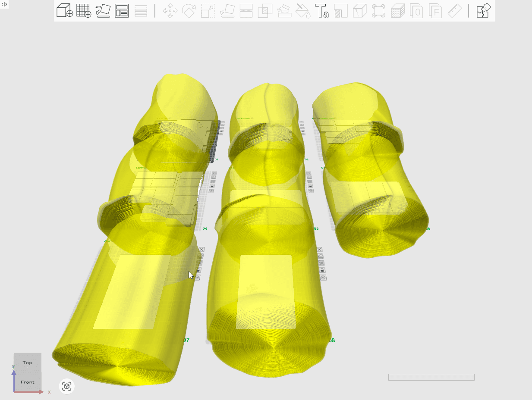Image resolution: width=532 pixels, height=400 pixels.
Task: Click the plate number label 01
Action: (x=216, y=159)
